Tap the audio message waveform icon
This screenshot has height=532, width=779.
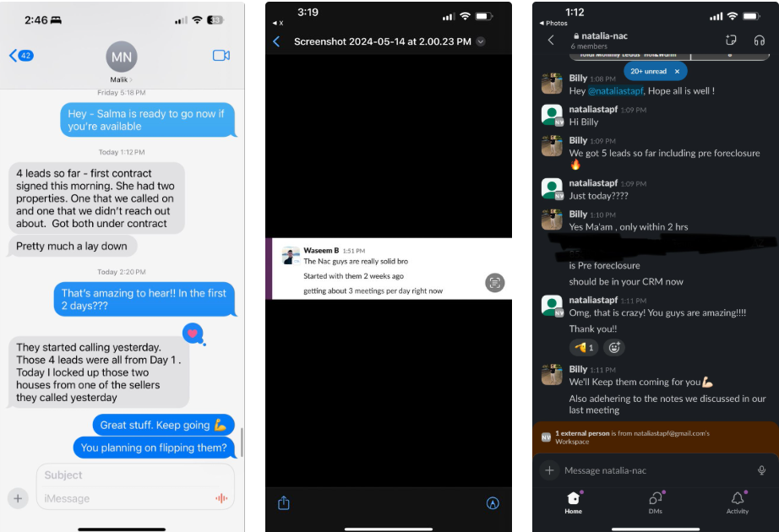[221, 498]
